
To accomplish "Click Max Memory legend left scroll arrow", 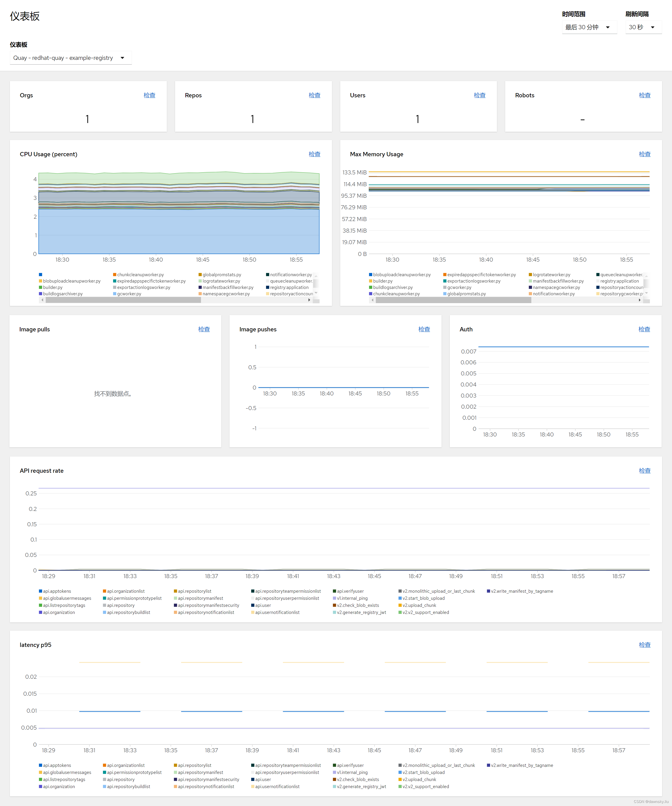I will 372,300.
